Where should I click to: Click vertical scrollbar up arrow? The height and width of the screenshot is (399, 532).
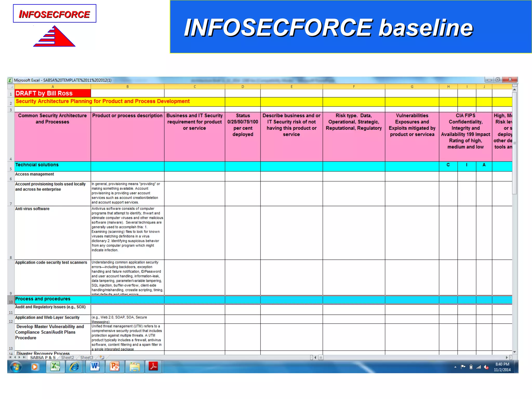pyautogui.click(x=515, y=90)
